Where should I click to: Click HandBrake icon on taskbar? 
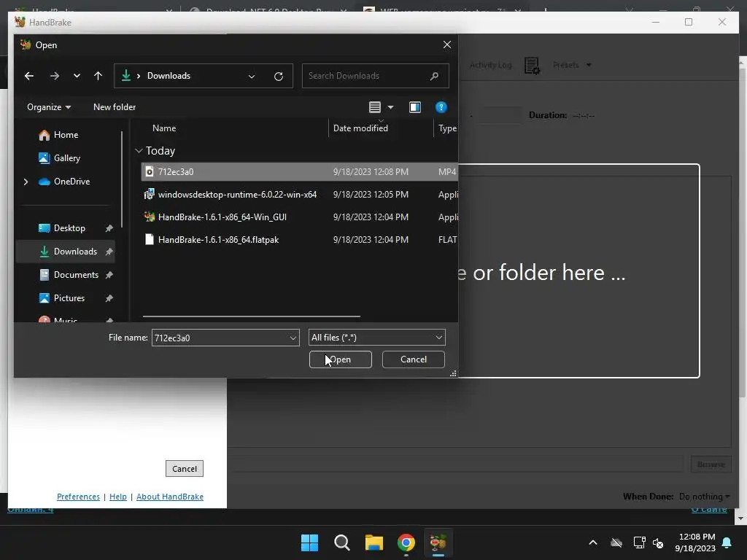(438, 542)
